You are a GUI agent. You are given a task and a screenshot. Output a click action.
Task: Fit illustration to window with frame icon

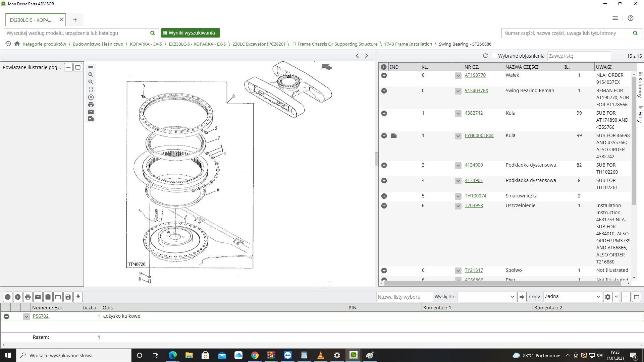[x=91, y=89]
